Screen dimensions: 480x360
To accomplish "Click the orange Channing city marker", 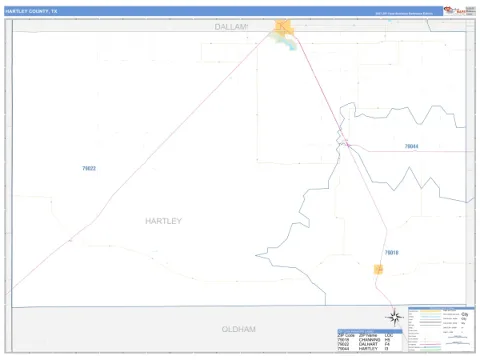I will (378, 269).
